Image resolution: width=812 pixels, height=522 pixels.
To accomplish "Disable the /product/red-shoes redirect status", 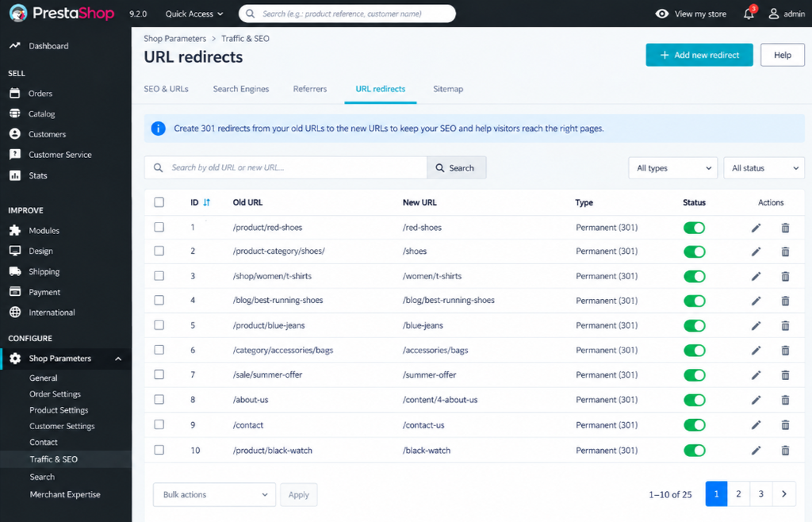I will click(x=695, y=228).
